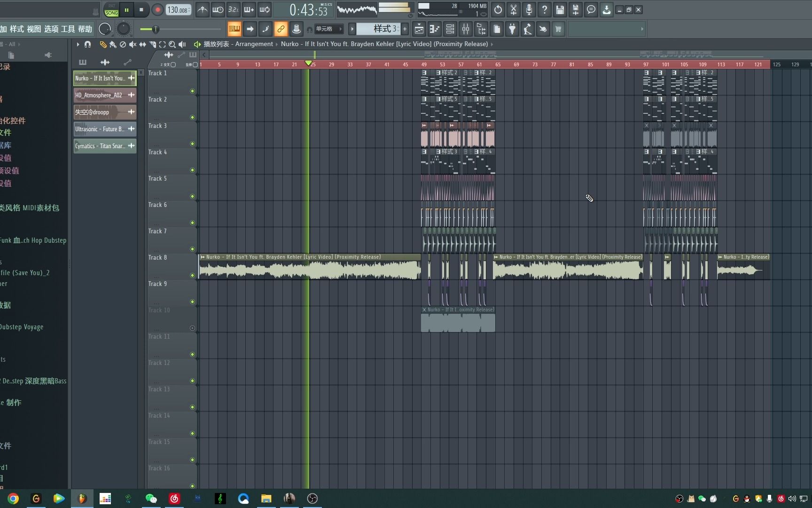This screenshot has width=812, height=508.
Task: Open playlist options menu triangle arrow
Action: [78, 44]
